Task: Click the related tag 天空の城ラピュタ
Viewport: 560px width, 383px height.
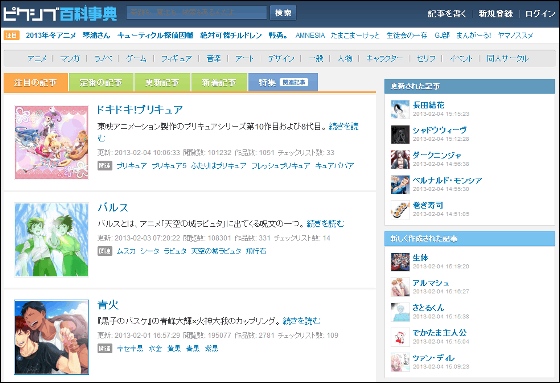Action: tap(216, 251)
